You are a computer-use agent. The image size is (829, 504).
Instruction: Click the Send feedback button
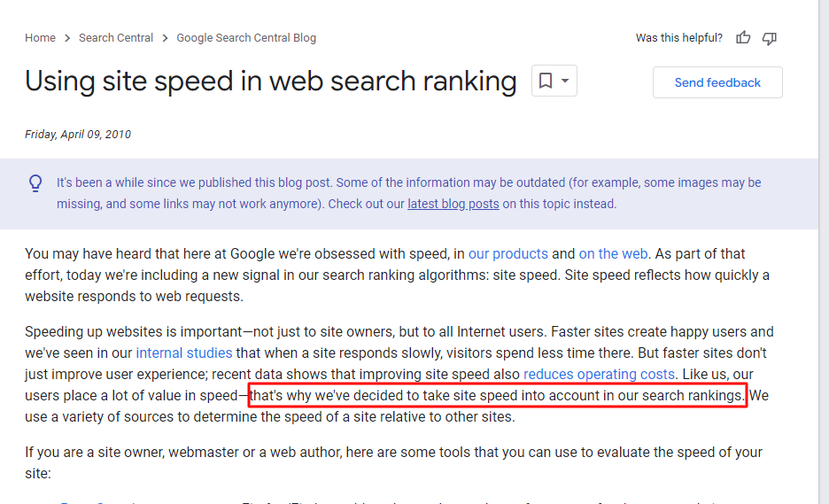click(x=717, y=82)
